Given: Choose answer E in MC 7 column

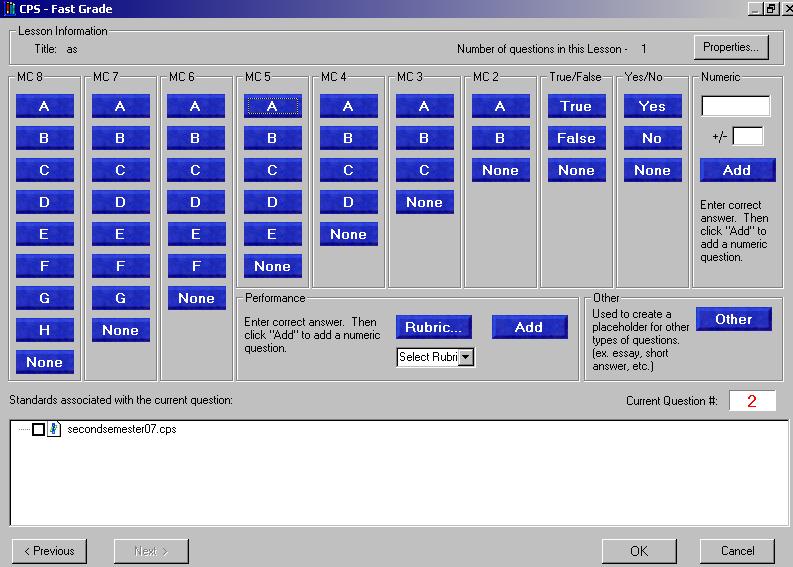Looking at the screenshot, I should pos(120,234).
